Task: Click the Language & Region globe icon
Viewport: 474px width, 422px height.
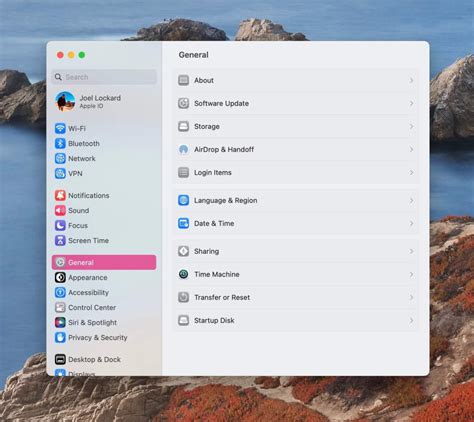Action: click(183, 200)
